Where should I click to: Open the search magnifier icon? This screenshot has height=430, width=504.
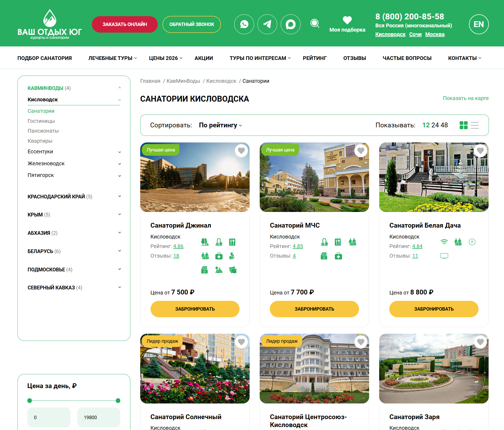coord(315,23)
